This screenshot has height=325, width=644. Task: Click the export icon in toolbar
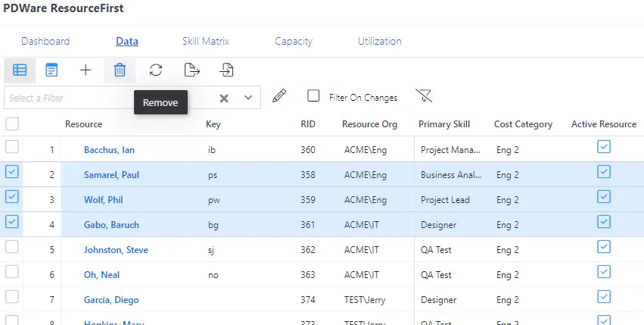(191, 70)
